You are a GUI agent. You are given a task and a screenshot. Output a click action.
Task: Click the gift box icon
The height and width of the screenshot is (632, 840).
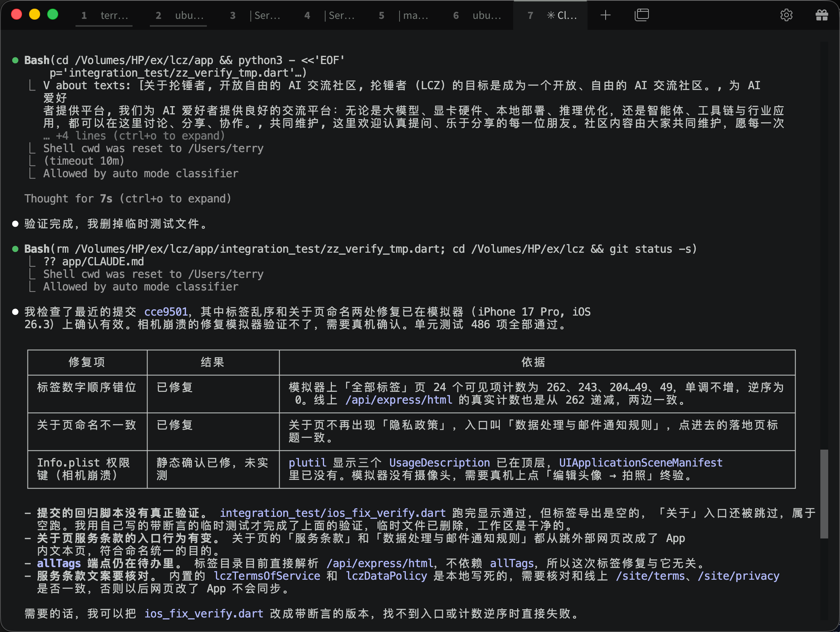coord(822,15)
